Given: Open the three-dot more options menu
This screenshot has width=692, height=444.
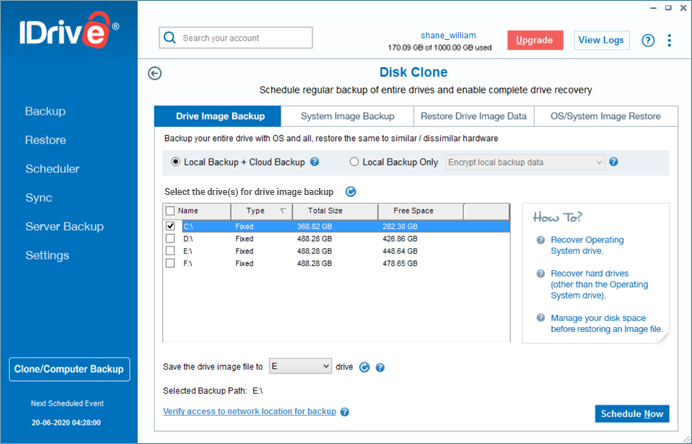Looking at the screenshot, I should (669, 41).
